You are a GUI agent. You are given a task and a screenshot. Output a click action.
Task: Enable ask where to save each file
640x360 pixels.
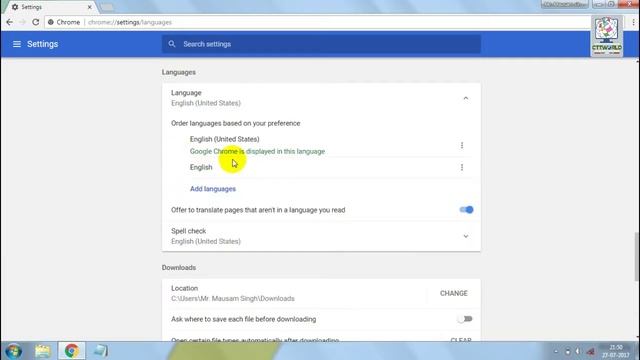coord(465,319)
